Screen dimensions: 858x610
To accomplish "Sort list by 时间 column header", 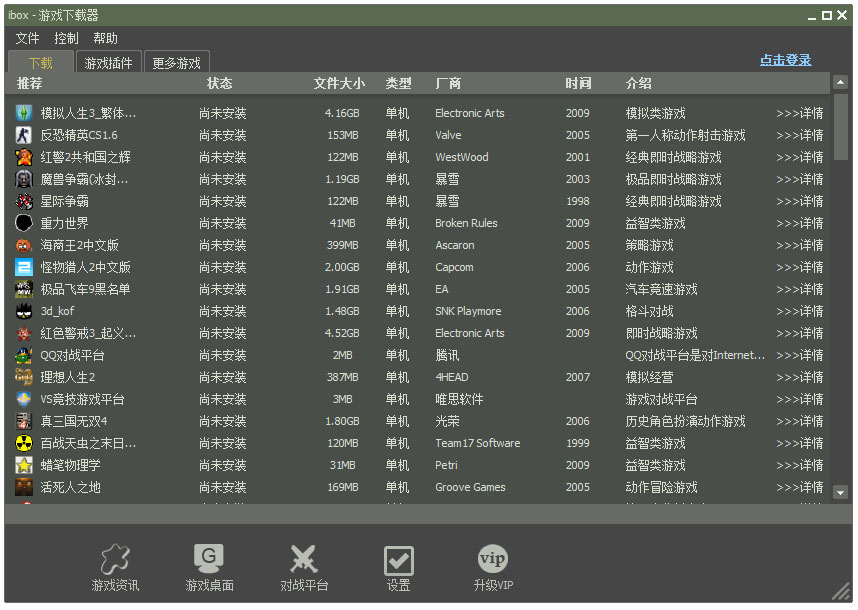I will 578,83.
